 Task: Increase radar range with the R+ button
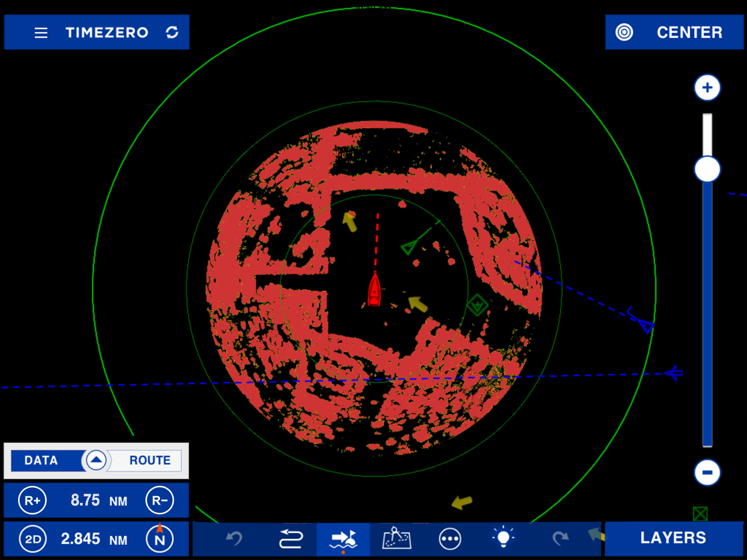(32, 499)
